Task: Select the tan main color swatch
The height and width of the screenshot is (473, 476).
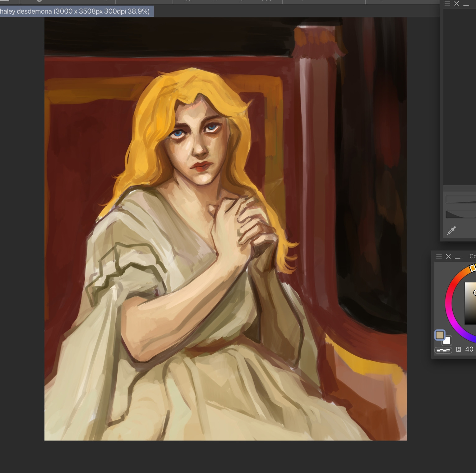Action: [x=440, y=335]
